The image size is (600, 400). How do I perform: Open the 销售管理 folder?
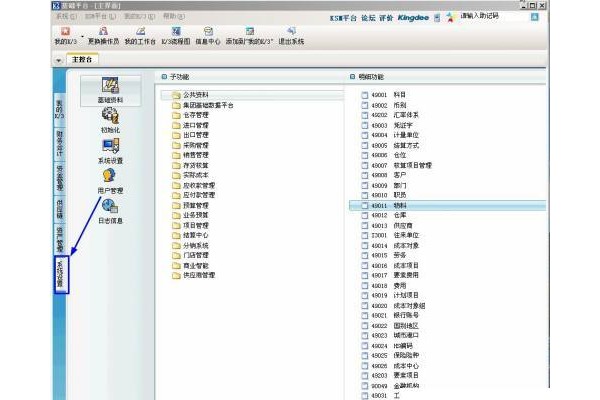190,155
